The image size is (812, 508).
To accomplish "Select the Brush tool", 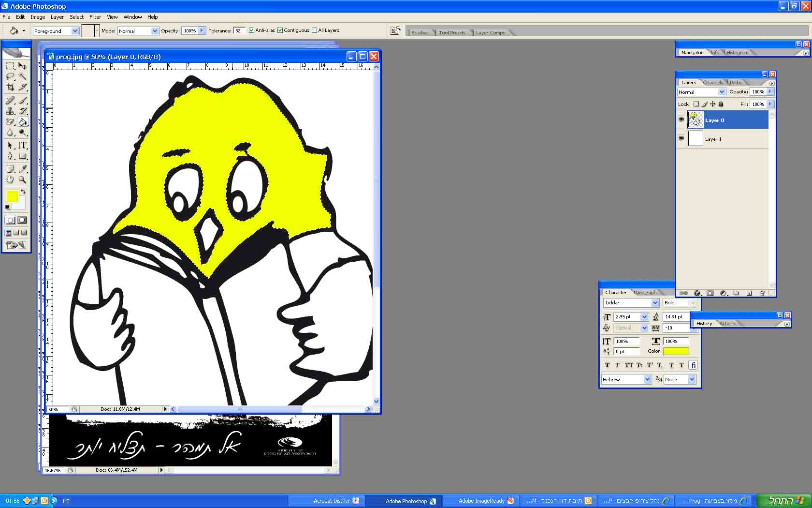I will pos(23,100).
